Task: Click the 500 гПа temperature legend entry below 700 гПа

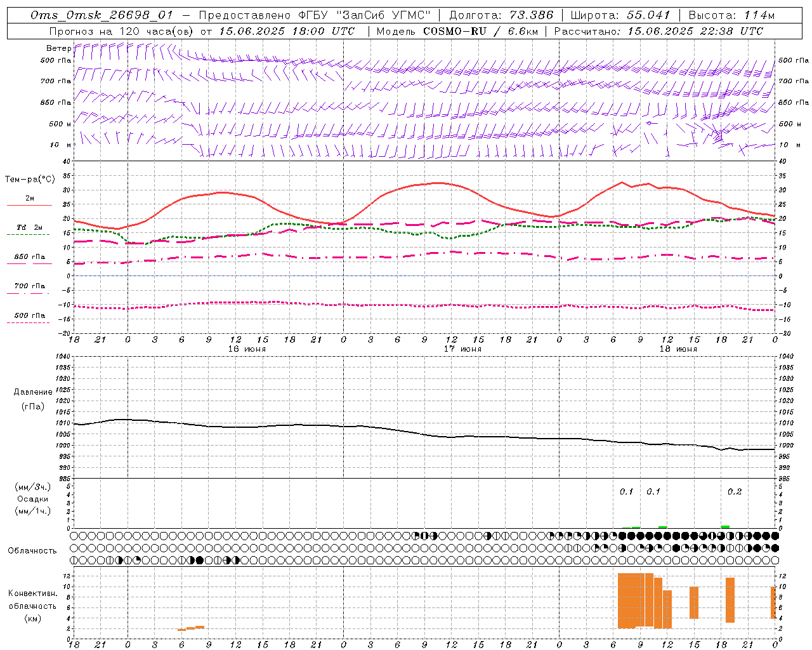Action: pyautogui.click(x=29, y=315)
